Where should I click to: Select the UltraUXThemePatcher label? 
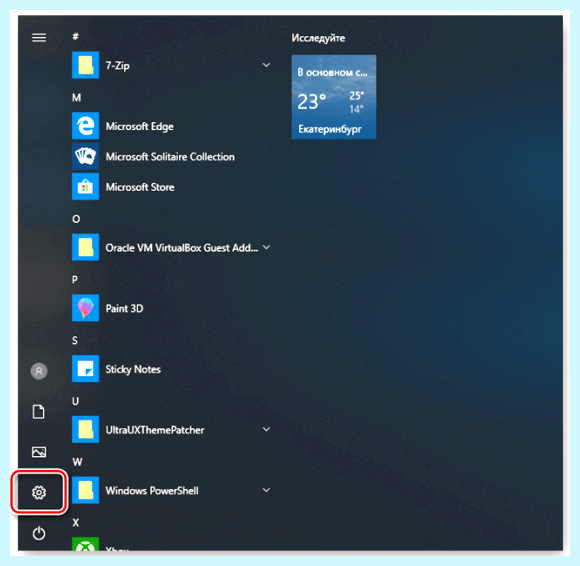(x=155, y=430)
